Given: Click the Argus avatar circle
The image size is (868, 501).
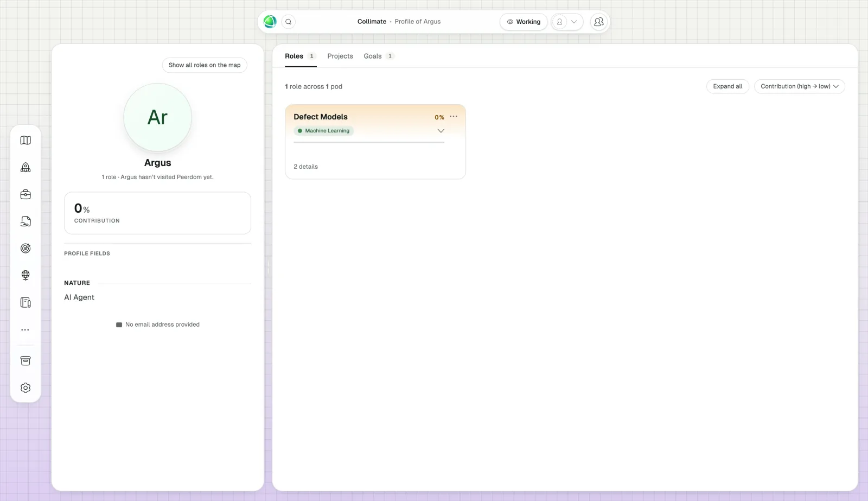Looking at the screenshot, I should coord(158,117).
